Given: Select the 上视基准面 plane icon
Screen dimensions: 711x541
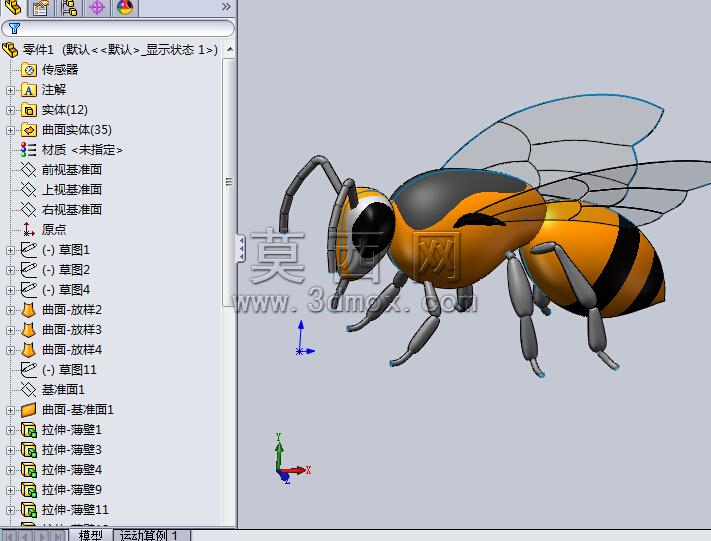Looking at the screenshot, I should coord(29,190).
